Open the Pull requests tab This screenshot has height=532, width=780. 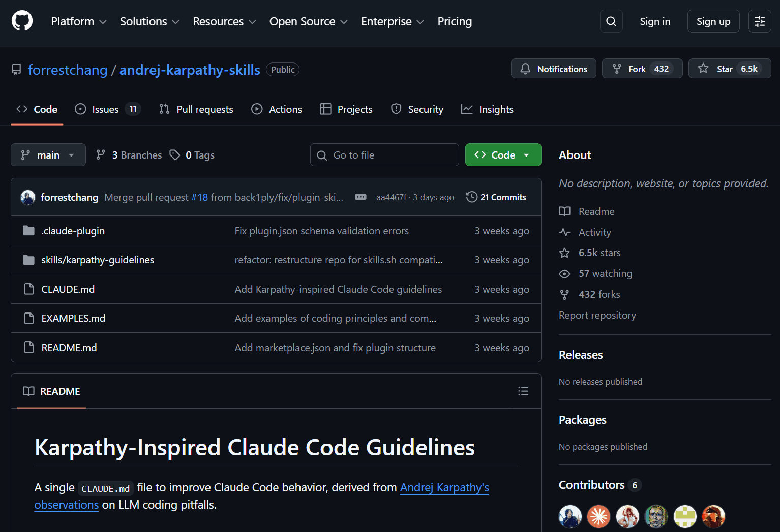(x=196, y=109)
